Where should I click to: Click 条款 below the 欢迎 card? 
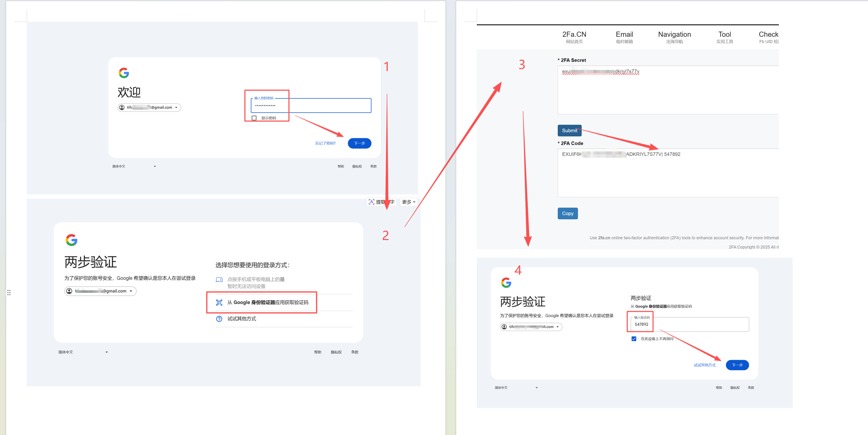click(373, 166)
